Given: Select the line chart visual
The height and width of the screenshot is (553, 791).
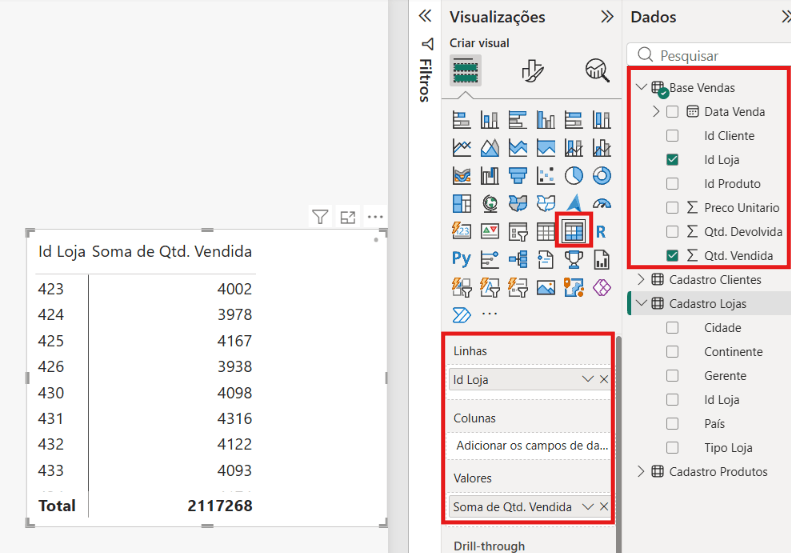Looking at the screenshot, I should pos(462,148).
